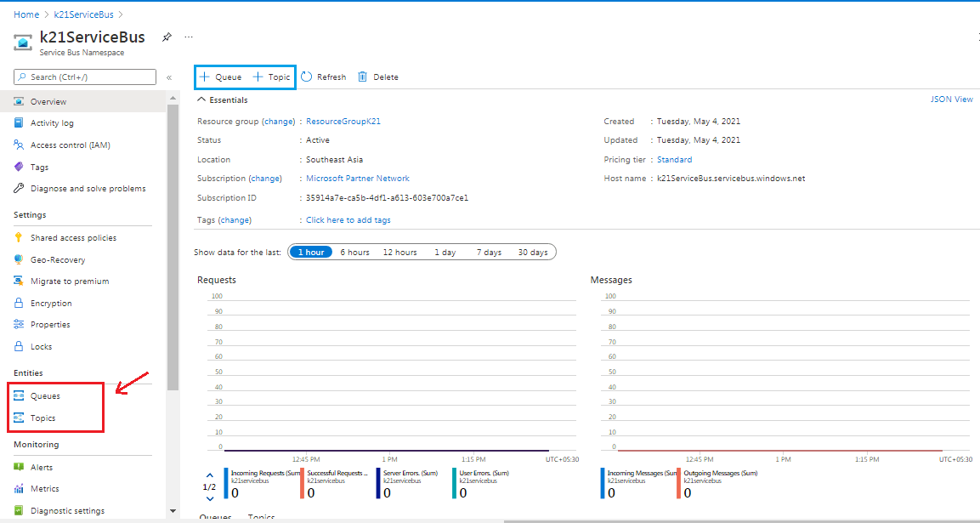Collapse the sidebar with double chevron

coord(169,77)
